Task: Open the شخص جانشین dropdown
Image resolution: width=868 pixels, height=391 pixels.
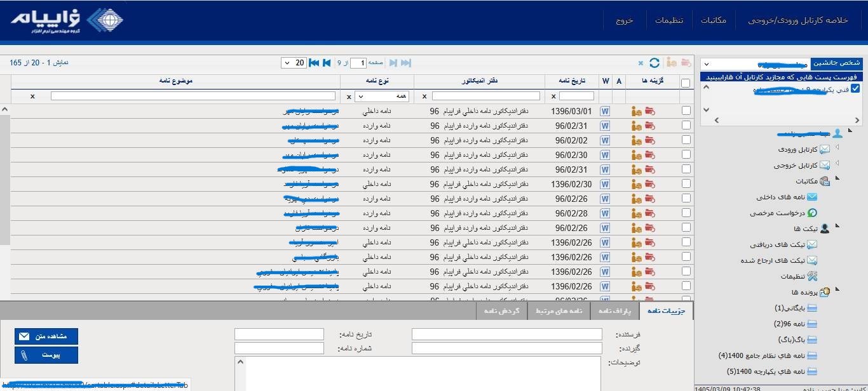Action: pos(755,64)
